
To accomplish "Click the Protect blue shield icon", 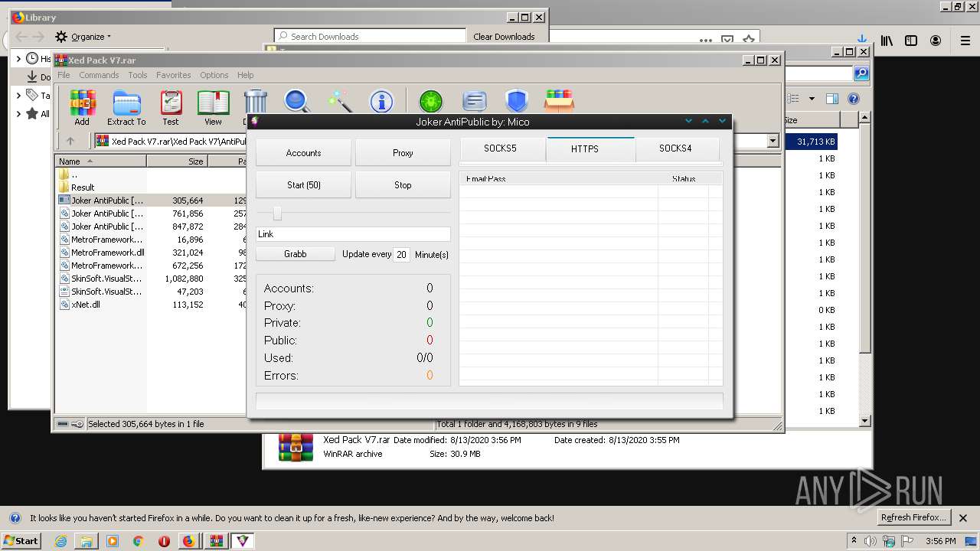I will click(x=517, y=102).
